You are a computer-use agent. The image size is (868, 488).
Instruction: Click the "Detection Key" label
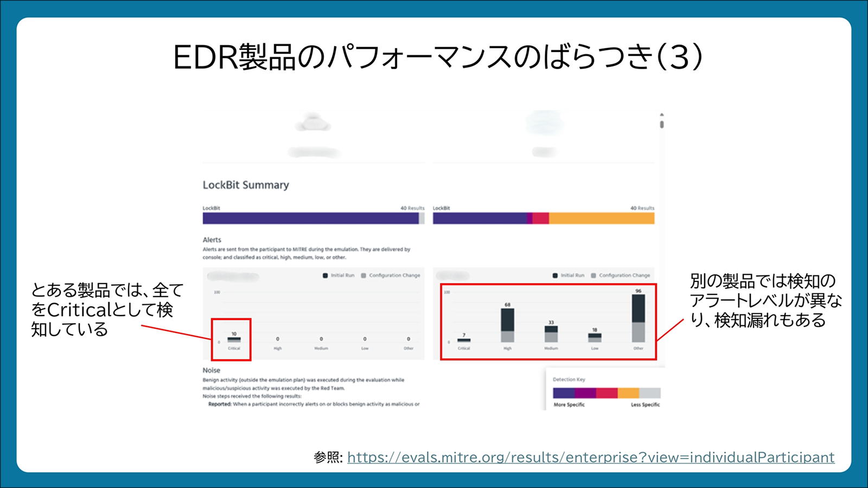(569, 380)
